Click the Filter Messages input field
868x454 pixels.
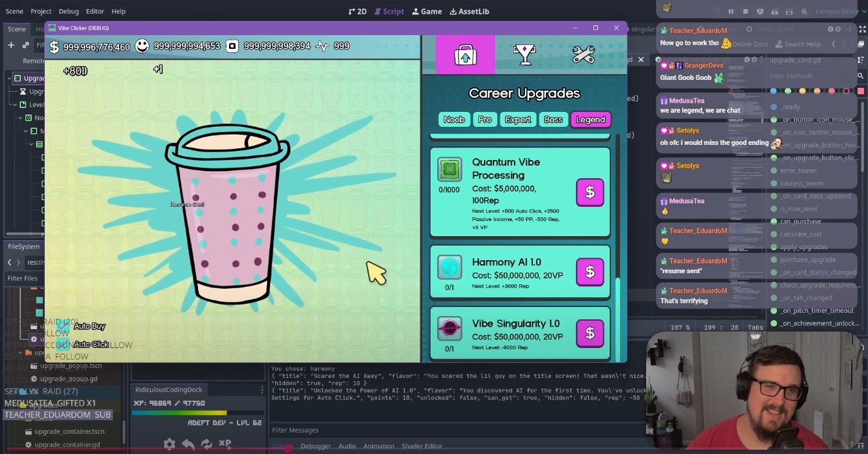coord(455,430)
